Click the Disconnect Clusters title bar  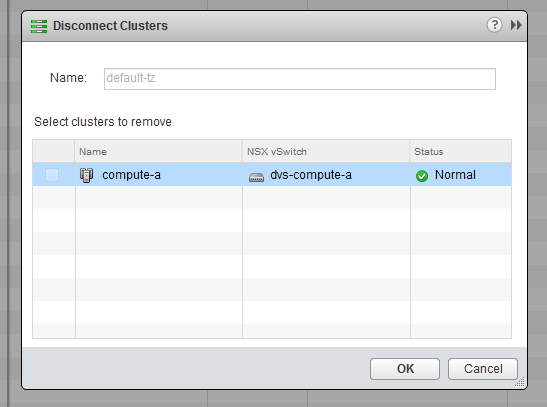(x=274, y=26)
